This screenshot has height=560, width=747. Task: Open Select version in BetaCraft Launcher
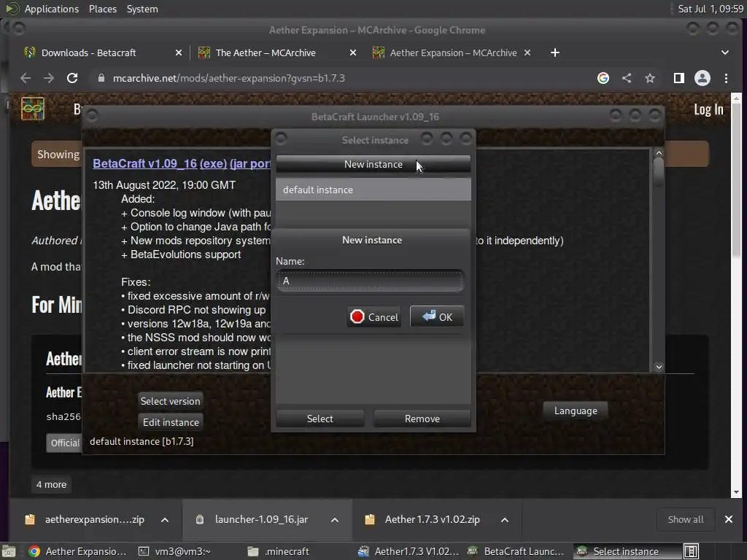point(170,401)
